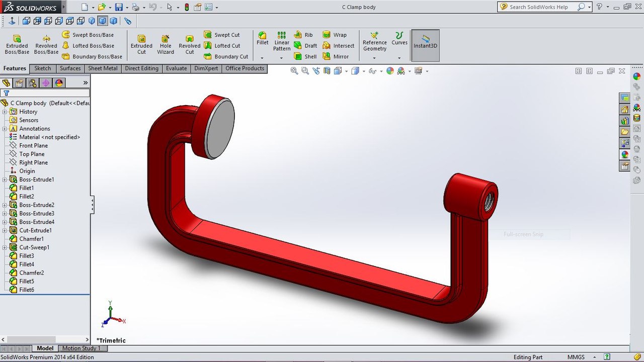Select the Revolved Cut tool

(x=190, y=45)
